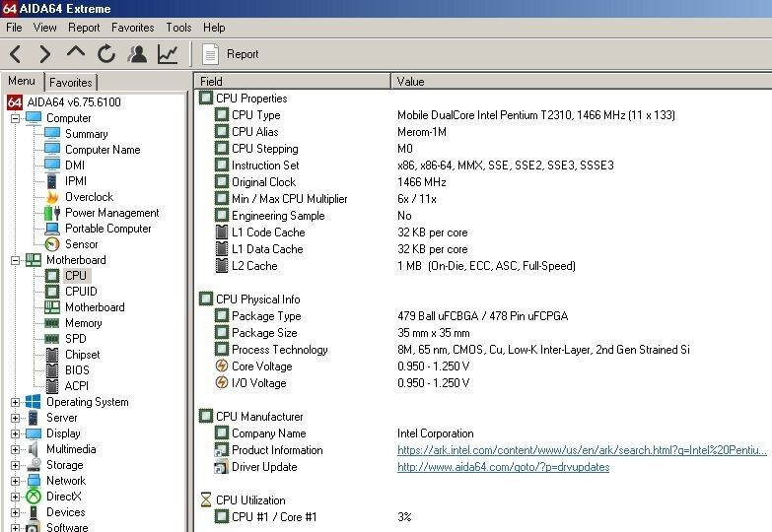Expand the Devices node

15,512
